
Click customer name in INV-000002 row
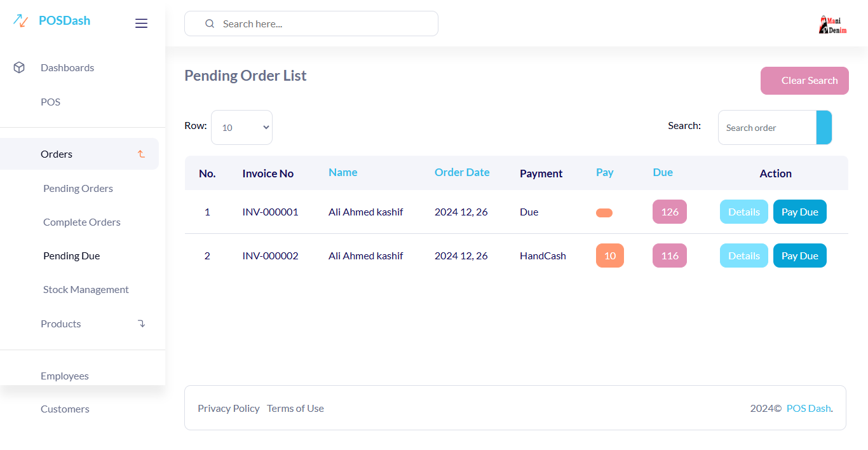pyautogui.click(x=365, y=256)
